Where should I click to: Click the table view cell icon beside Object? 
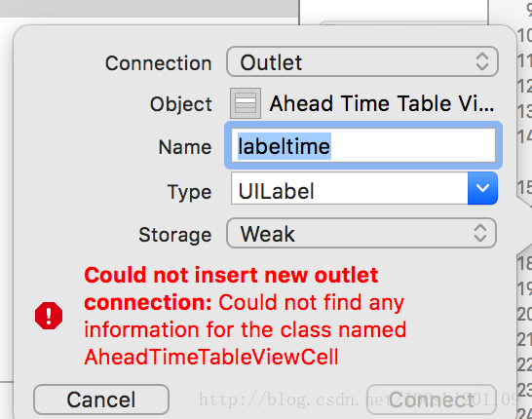(x=246, y=103)
